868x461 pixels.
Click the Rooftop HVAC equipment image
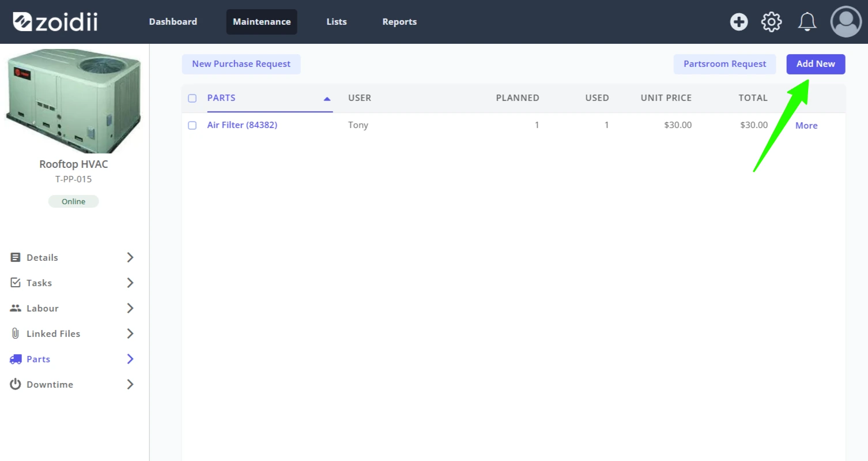(74, 100)
